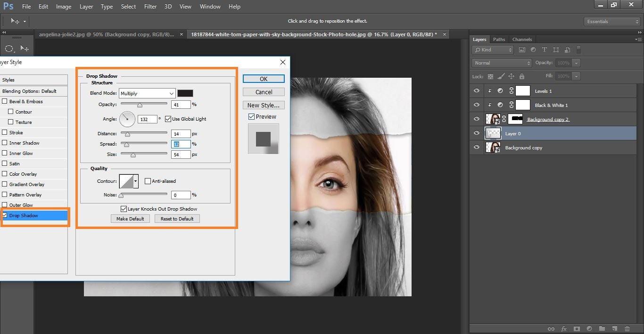Uncheck Use Global Light checkbox
This screenshot has height=334, width=644.
point(168,119)
